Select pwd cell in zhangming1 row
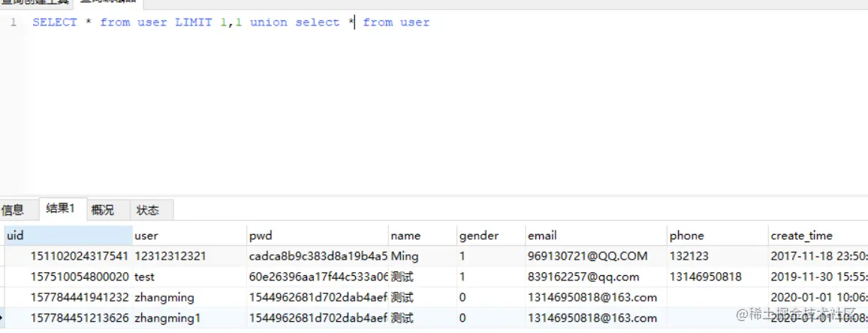The image size is (868, 333). (318, 318)
